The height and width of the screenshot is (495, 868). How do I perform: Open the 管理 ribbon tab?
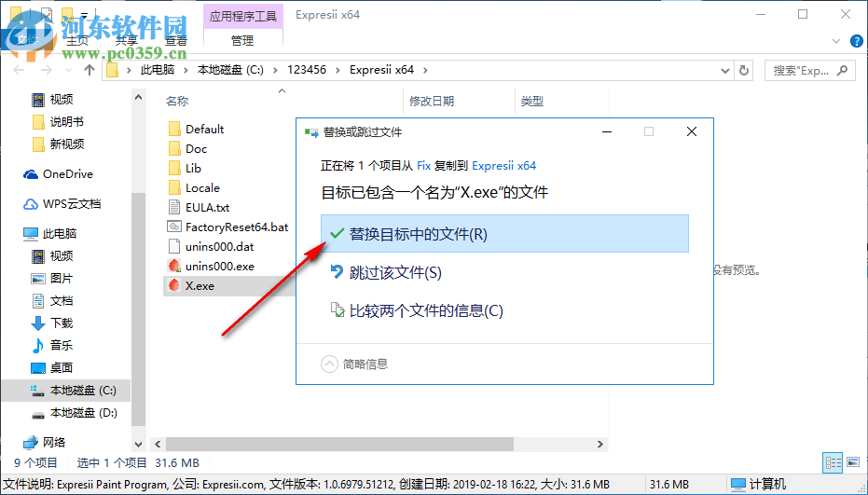click(x=242, y=40)
